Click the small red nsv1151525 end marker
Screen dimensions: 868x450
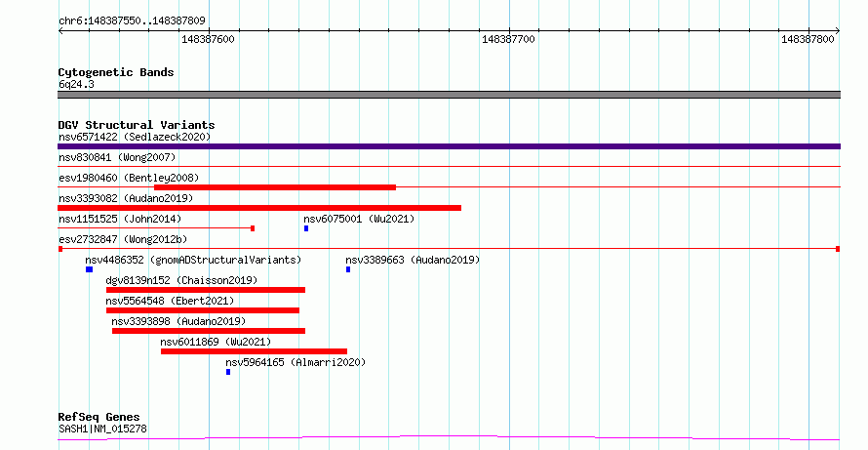click(253, 228)
